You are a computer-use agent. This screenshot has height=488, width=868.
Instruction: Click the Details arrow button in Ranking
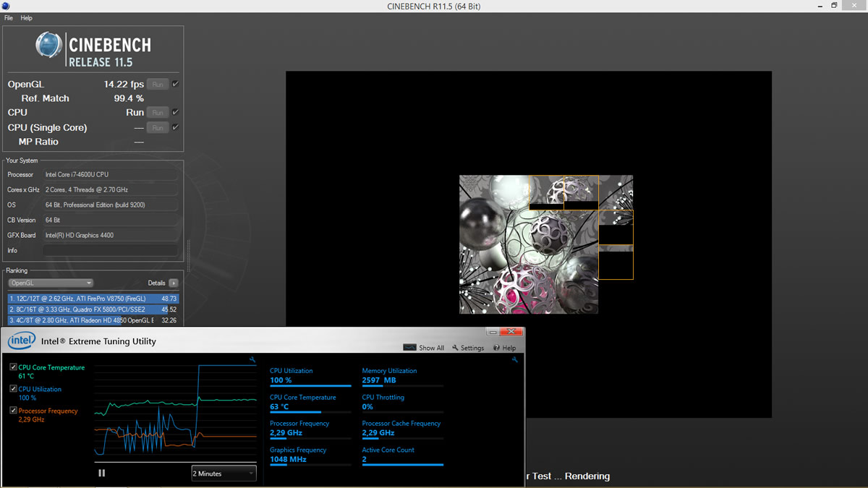174,283
